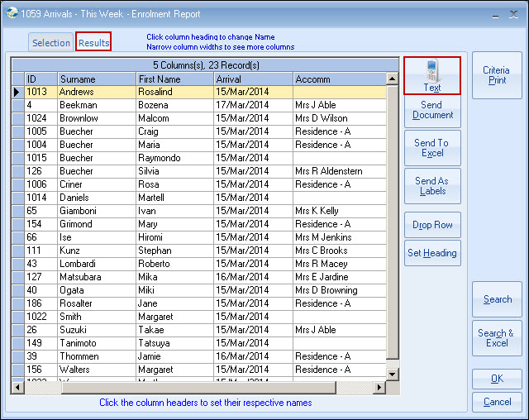
Task: Select the cell with surname Beekman
Action: tap(97, 105)
